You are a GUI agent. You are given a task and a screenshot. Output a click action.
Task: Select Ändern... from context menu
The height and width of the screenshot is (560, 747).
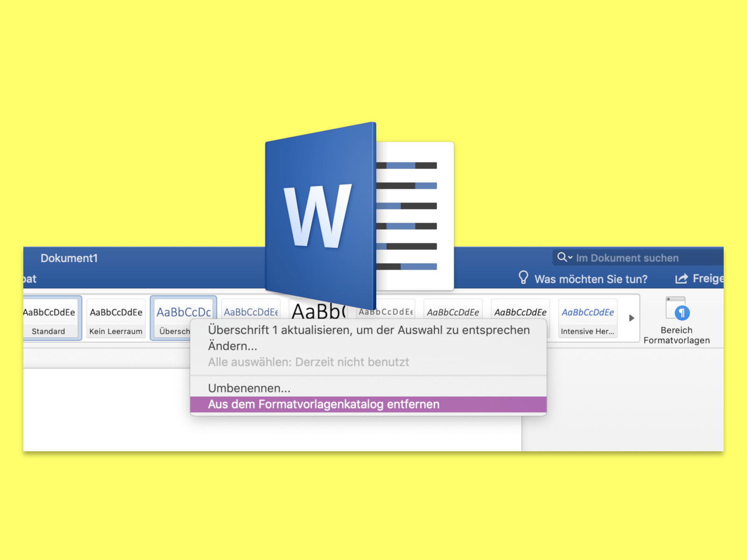[x=368, y=346]
